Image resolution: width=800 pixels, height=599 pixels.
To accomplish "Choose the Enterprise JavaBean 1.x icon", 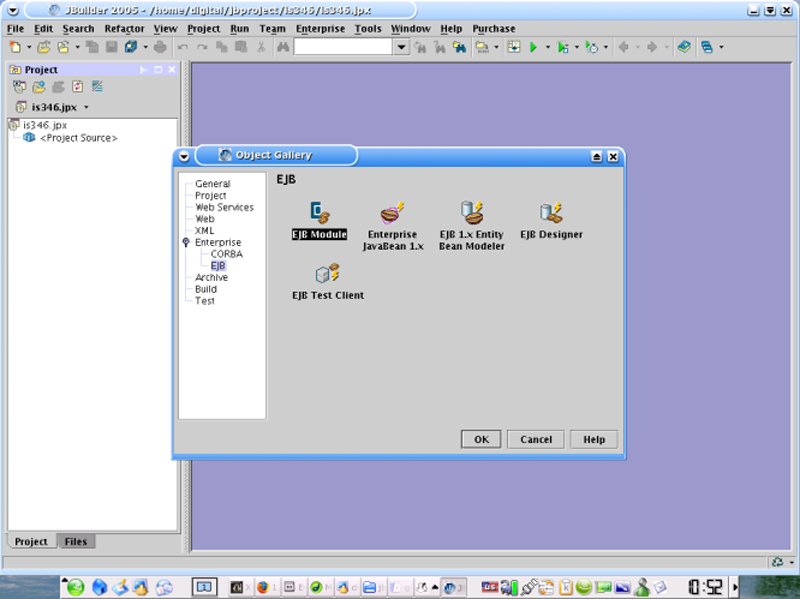I will click(393, 212).
